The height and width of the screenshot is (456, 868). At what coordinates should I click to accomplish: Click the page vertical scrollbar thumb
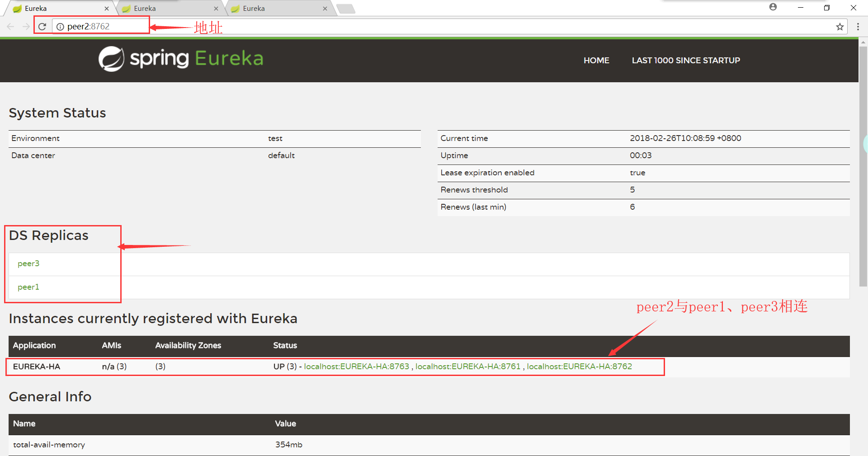tap(863, 167)
